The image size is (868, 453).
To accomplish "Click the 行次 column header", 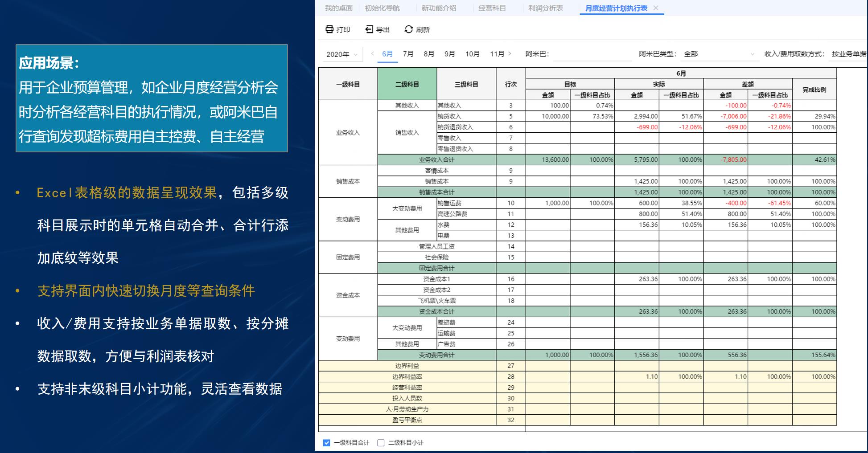I will pyautogui.click(x=511, y=84).
